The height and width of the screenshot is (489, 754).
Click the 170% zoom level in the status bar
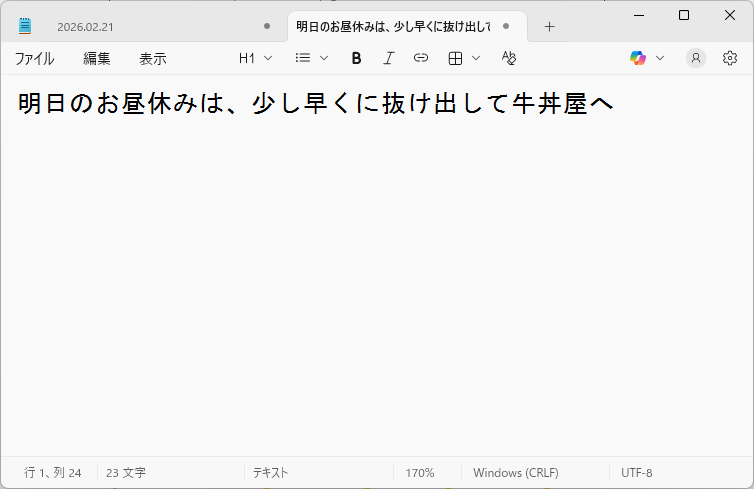419,472
